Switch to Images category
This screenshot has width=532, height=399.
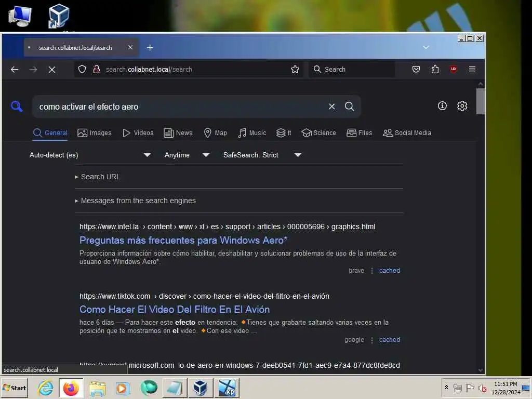pyautogui.click(x=95, y=132)
